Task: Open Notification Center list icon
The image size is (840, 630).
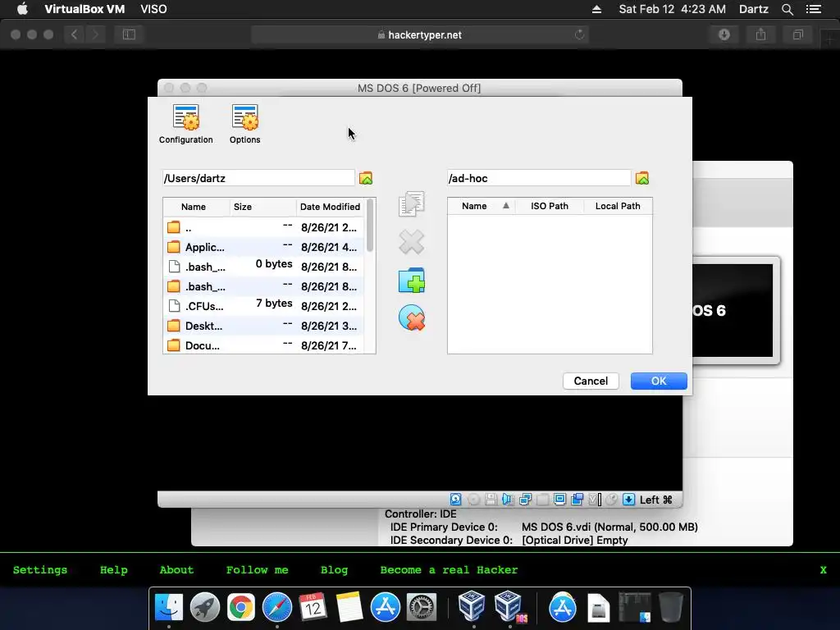Action: click(x=814, y=9)
